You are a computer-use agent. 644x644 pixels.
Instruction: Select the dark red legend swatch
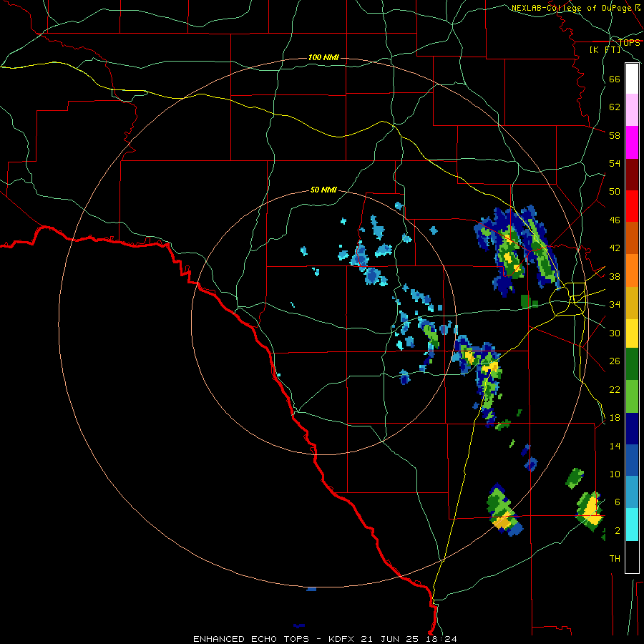(x=632, y=175)
